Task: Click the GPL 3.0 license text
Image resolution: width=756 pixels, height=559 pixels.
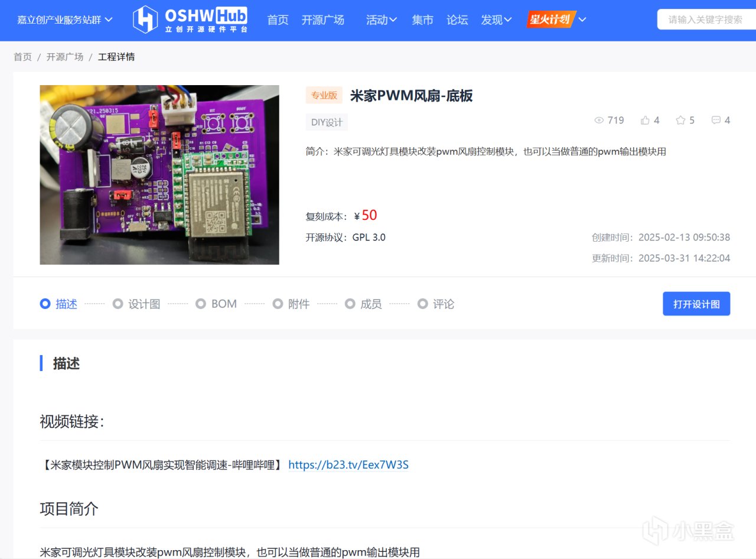Action: coord(369,238)
